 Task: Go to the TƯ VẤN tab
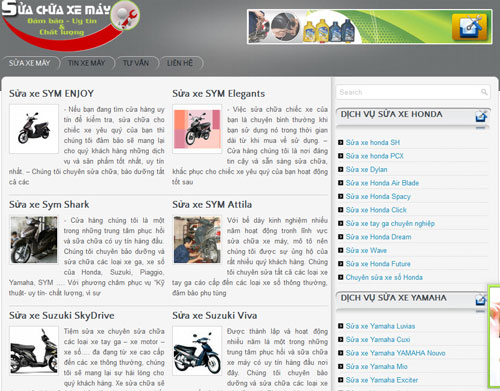pos(136,63)
